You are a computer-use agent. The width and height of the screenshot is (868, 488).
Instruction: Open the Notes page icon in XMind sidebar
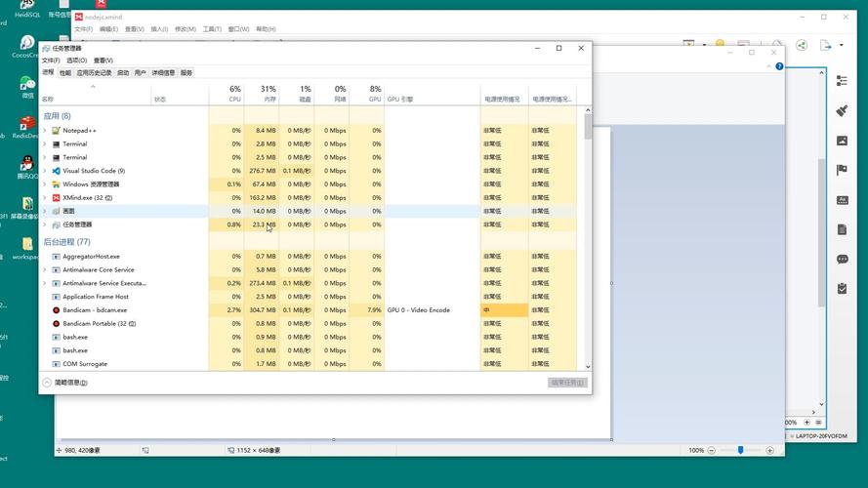point(842,229)
